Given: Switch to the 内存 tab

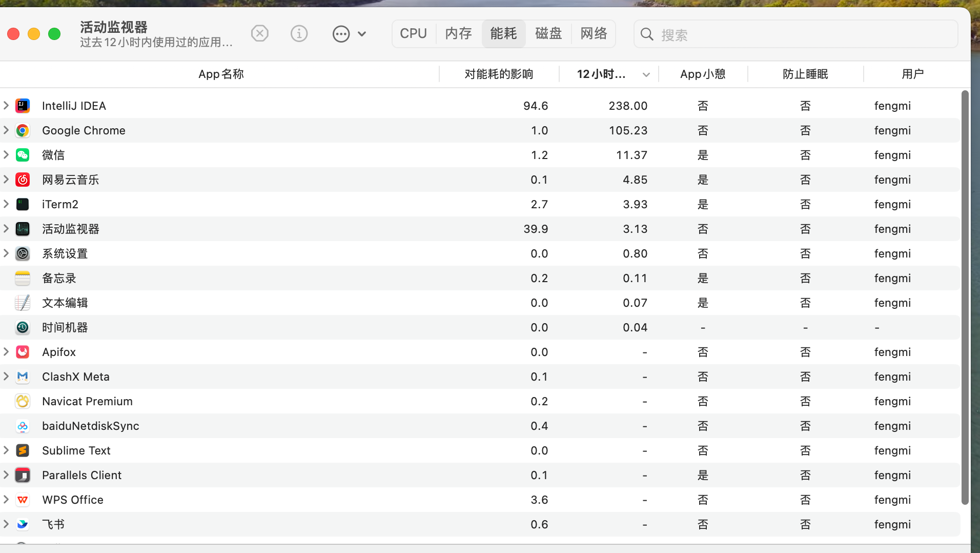Looking at the screenshot, I should (x=458, y=34).
